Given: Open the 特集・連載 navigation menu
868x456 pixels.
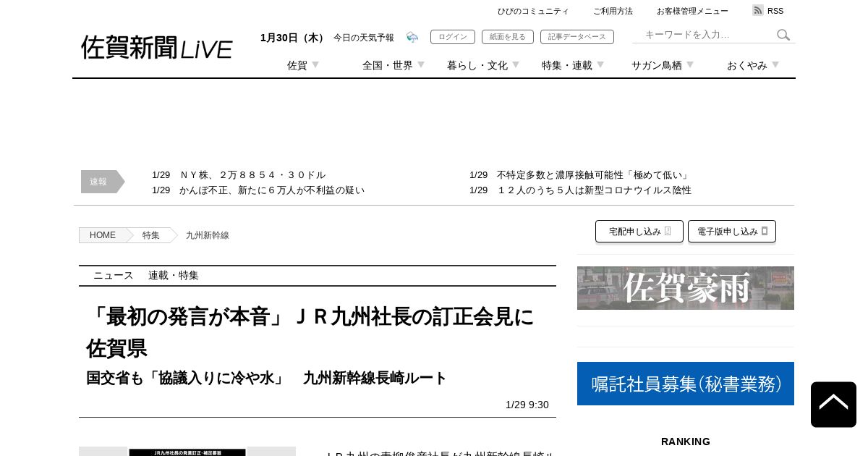Looking at the screenshot, I should (x=567, y=65).
